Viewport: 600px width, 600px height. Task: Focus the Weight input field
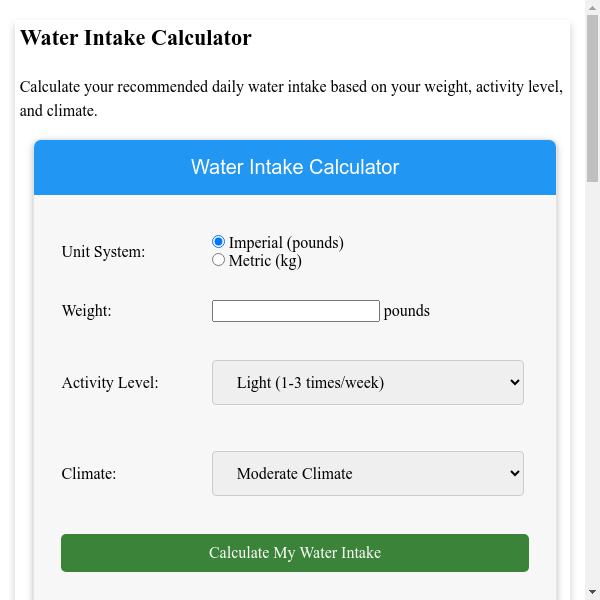point(296,311)
